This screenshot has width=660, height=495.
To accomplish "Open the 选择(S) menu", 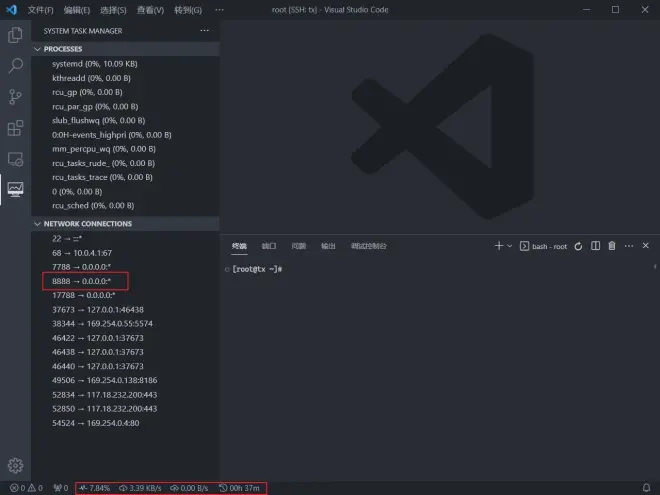I will (113, 10).
